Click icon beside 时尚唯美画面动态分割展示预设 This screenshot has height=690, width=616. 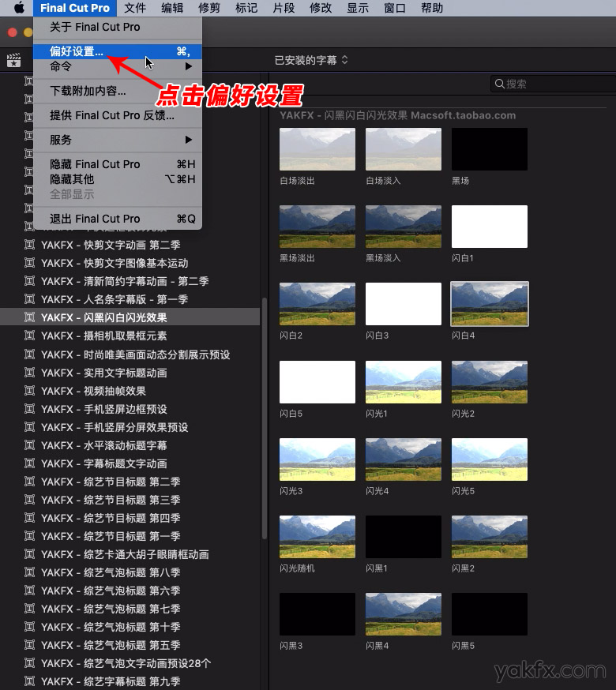click(x=29, y=354)
